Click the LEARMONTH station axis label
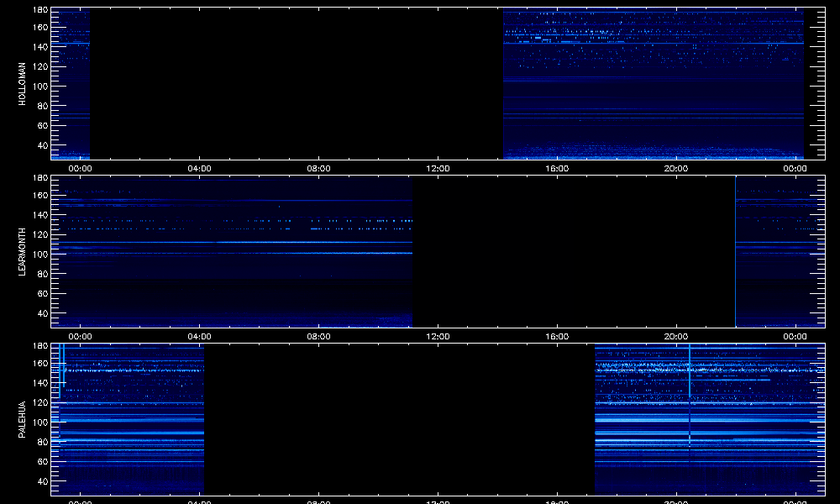This screenshot has height=504, width=840. (22, 252)
